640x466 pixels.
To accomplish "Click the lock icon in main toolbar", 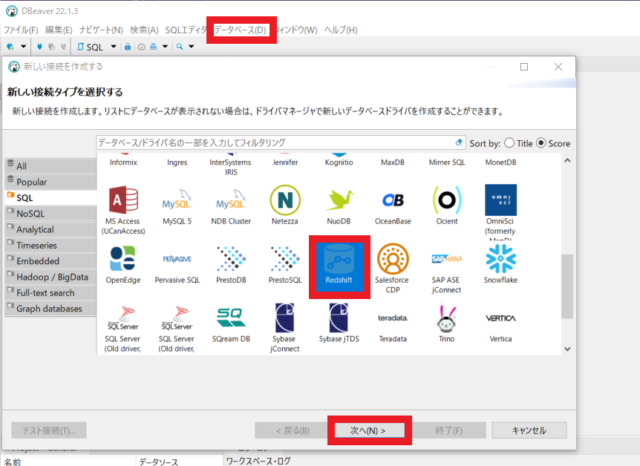I will point(128,47).
